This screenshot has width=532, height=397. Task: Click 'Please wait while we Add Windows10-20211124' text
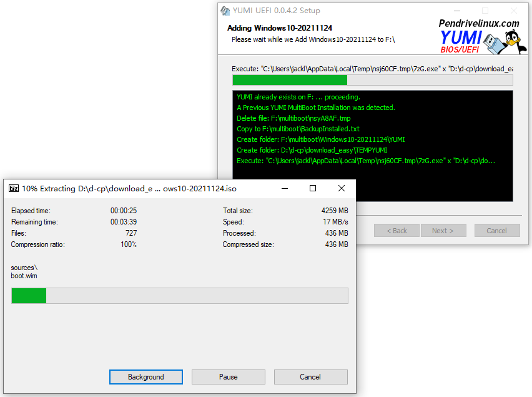(x=313, y=39)
